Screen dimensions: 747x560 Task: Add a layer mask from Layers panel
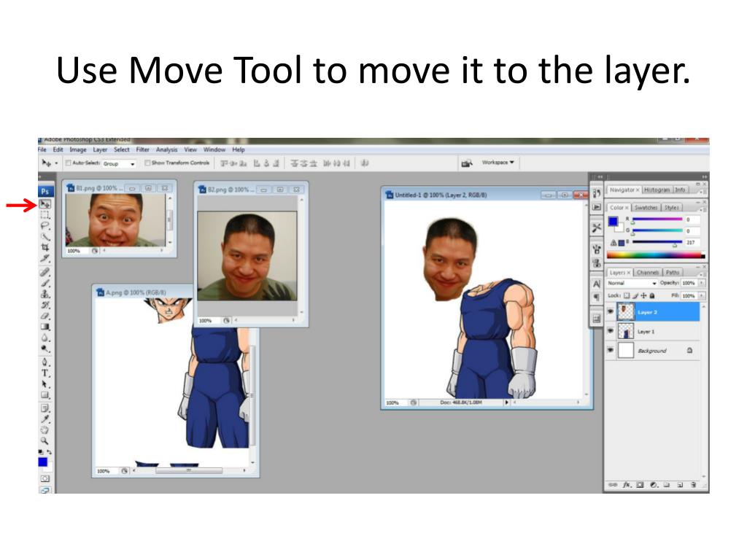(640, 485)
